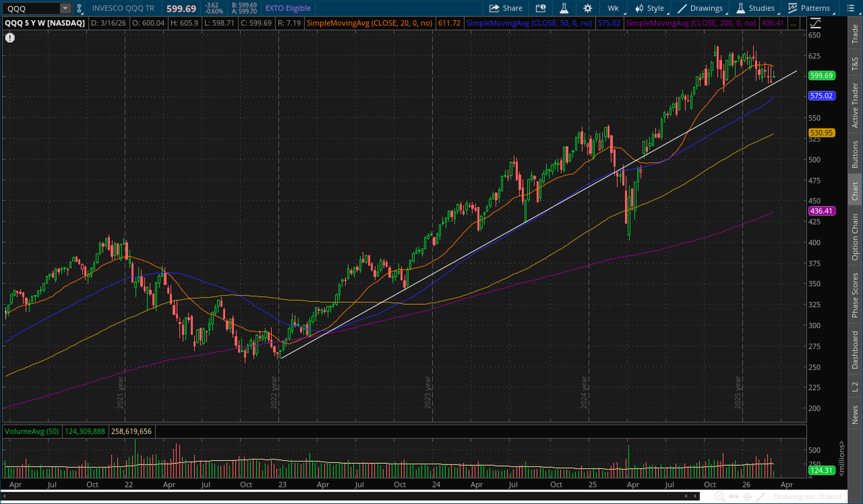Open the Dashboard side tab

(x=854, y=350)
